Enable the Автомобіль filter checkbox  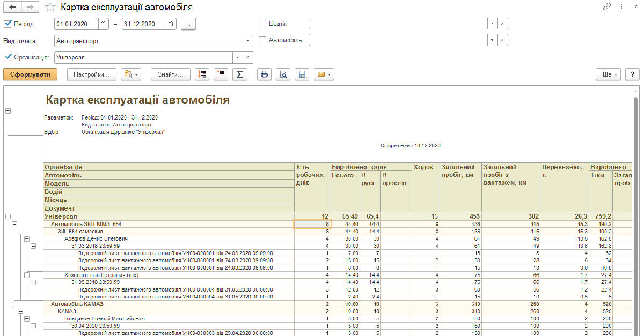point(262,40)
